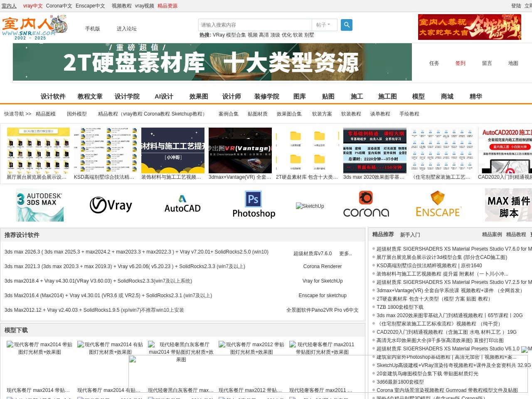This screenshot has height=399, width=532.
Task: Click the 签到 link
Action: point(460,63)
